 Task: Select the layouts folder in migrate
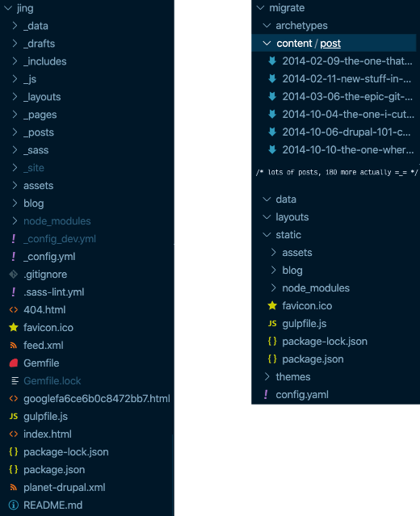[x=292, y=217]
